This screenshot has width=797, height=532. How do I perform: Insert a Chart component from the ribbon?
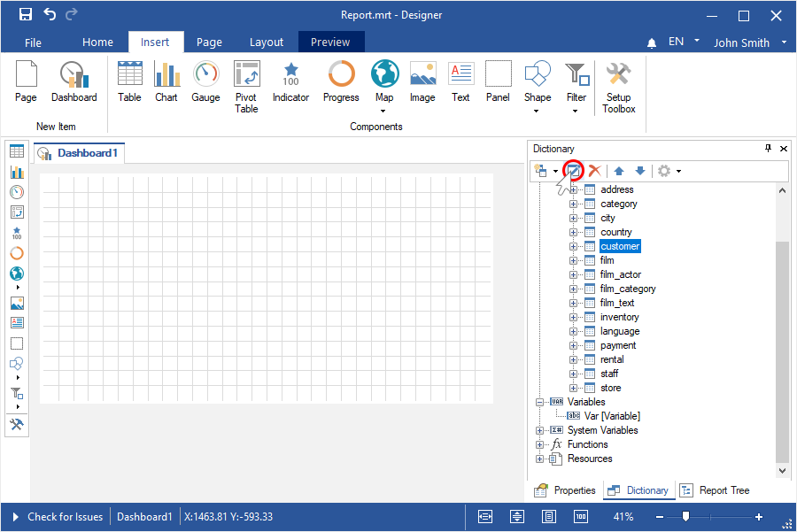(166, 81)
